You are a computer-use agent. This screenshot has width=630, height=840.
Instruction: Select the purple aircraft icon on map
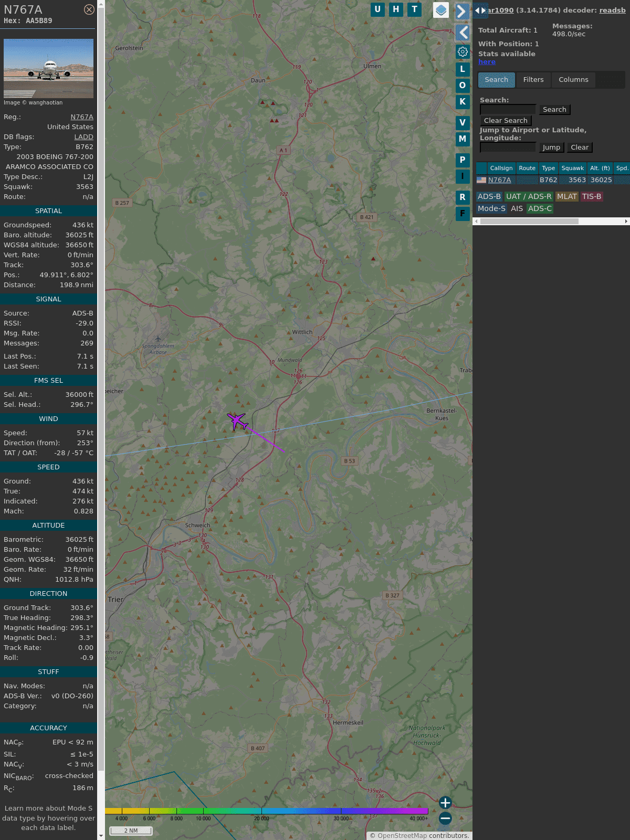click(x=237, y=421)
